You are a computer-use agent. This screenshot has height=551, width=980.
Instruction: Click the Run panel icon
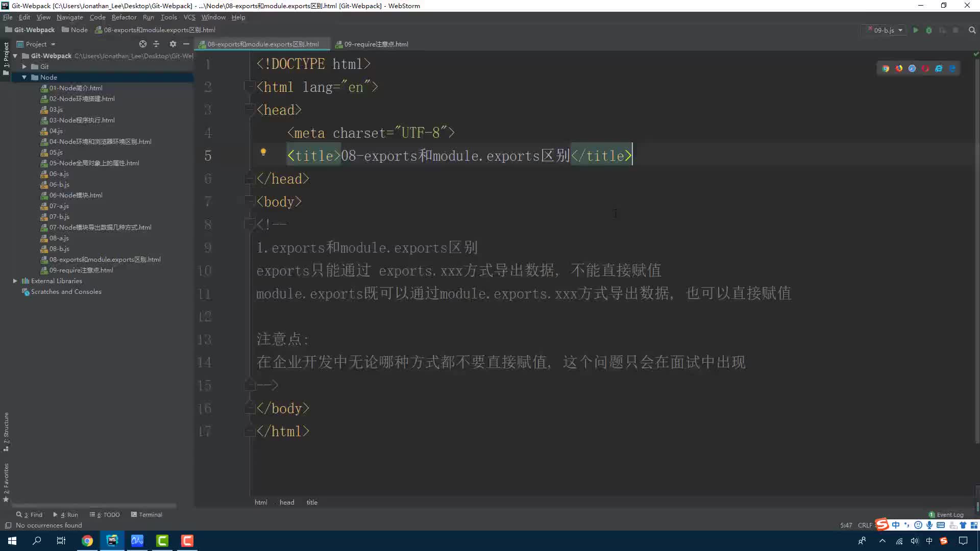[x=67, y=514]
